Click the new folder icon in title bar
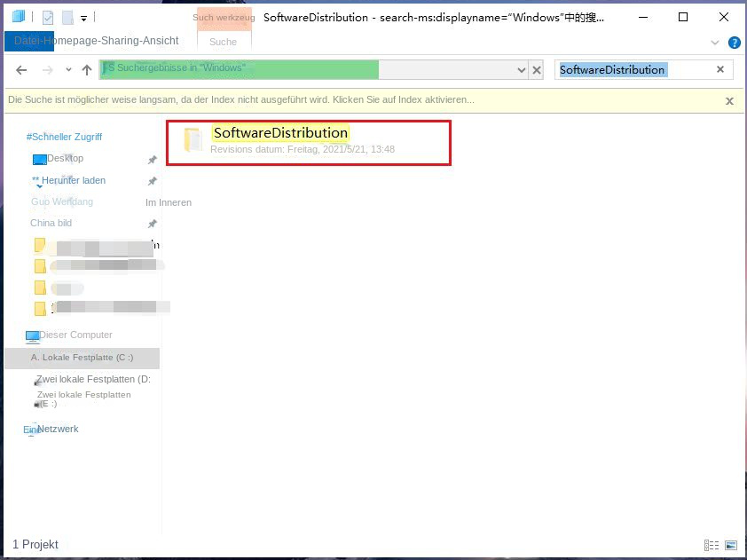Image resolution: width=747 pixels, height=560 pixels. (x=67, y=17)
